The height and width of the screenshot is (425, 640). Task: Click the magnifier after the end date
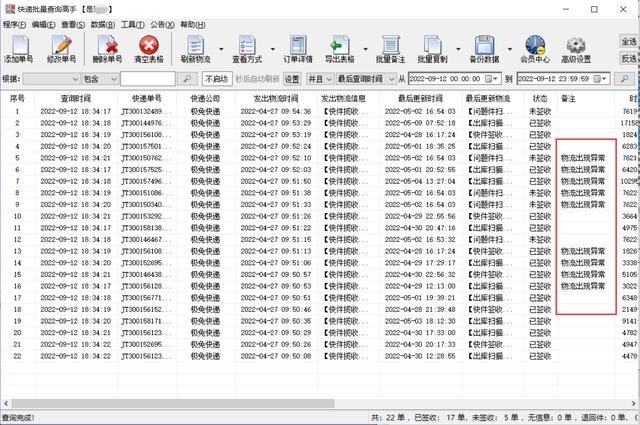[x=624, y=79]
